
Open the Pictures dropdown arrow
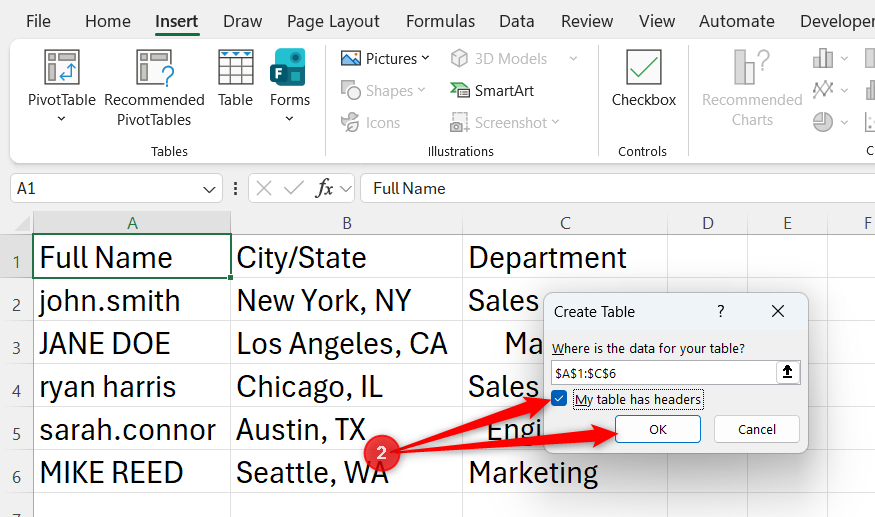(x=426, y=58)
